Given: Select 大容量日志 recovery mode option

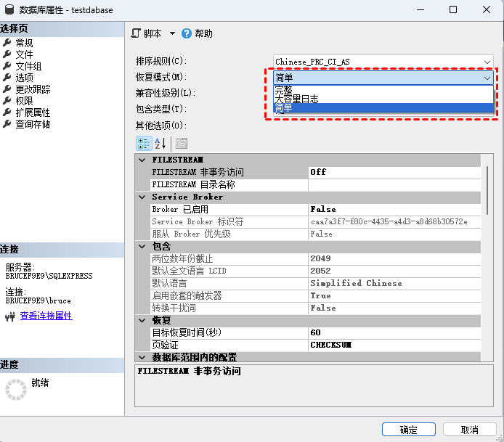Looking at the screenshot, I should 296,99.
